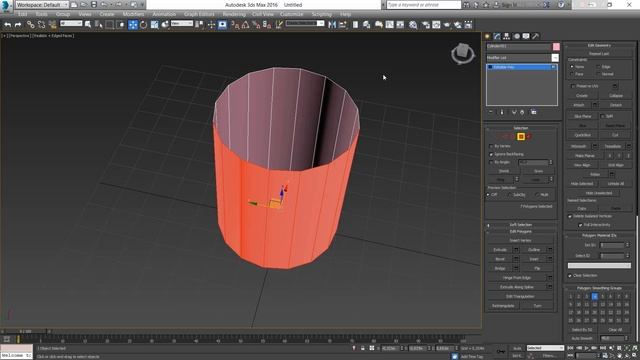Click the Collapse button in Edit Geometry
This screenshot has width=640, height=360.
point(616,96)
